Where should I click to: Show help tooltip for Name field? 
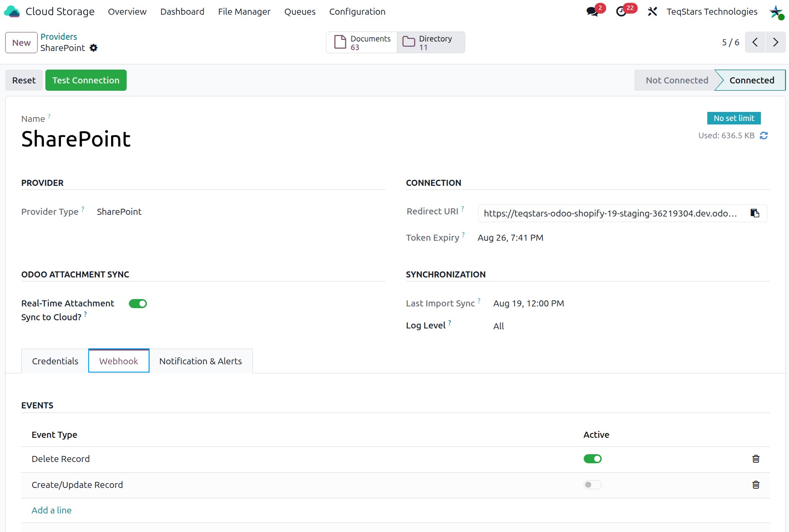coord(49,116)
